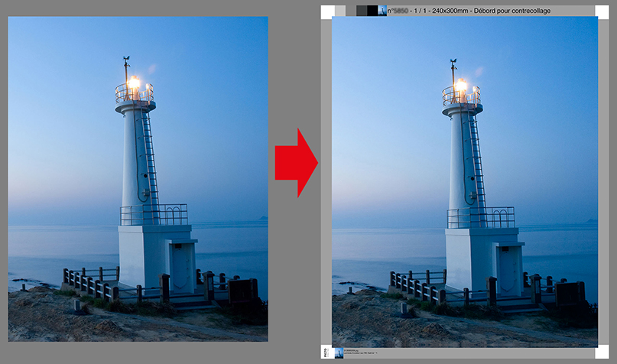Click the top-right white corner crop mark
This screenshot has height=364, width=617.
coord(603,11)
